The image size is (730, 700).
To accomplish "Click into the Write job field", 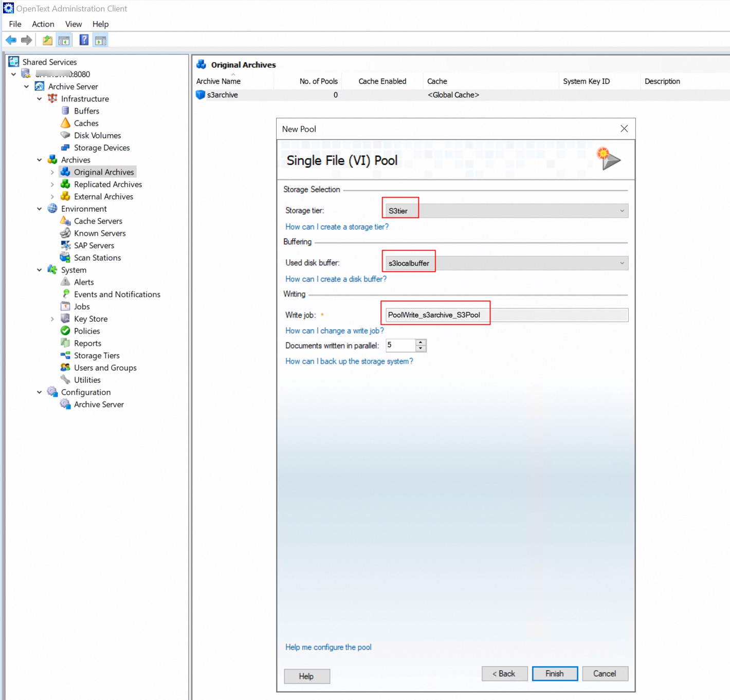I will (507, 315).
